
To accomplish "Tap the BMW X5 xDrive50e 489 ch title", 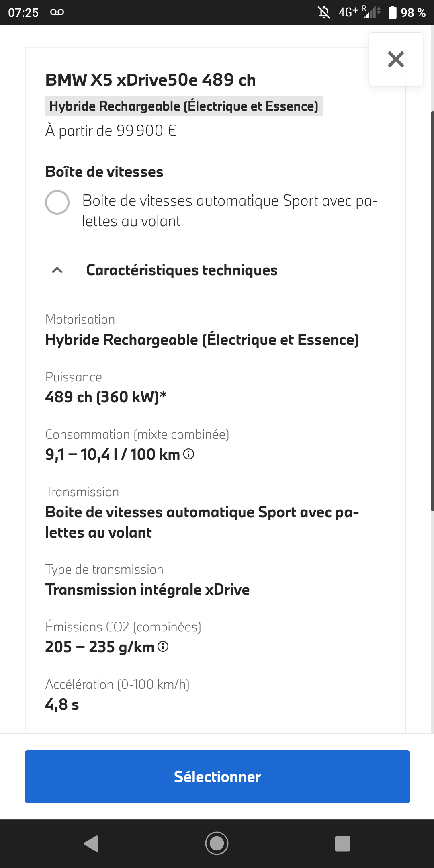I will [150, 80].
